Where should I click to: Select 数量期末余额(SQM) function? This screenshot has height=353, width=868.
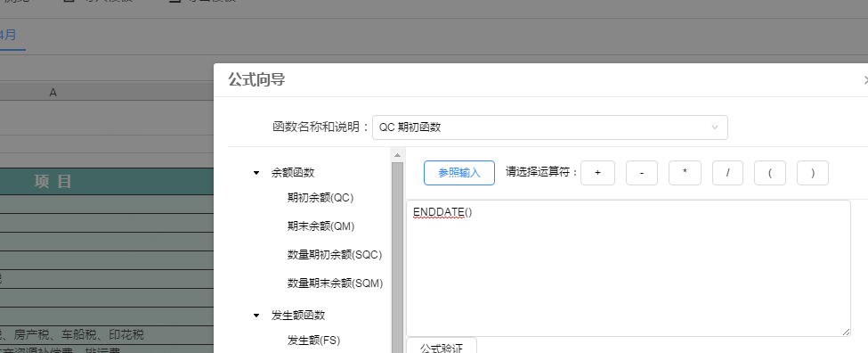point(336,283)
